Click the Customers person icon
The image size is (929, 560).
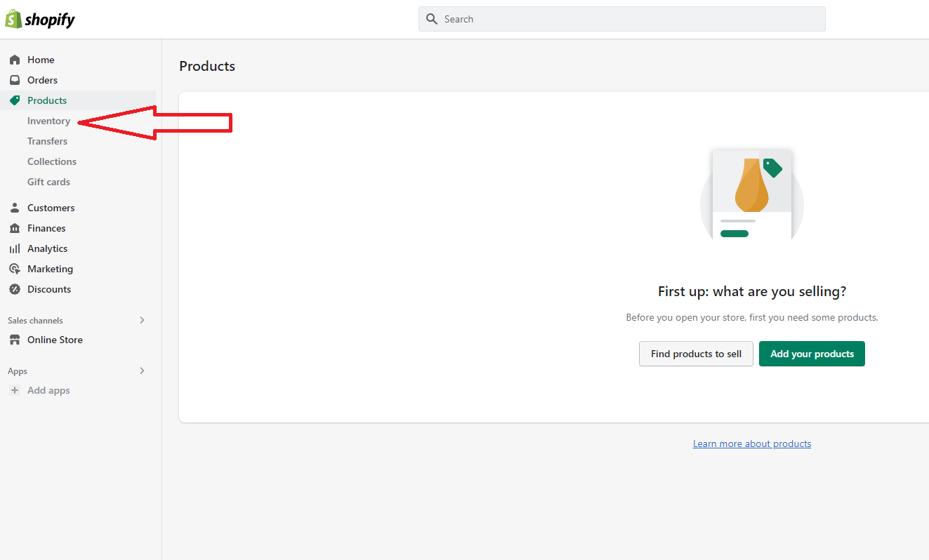tap(15, 208)
